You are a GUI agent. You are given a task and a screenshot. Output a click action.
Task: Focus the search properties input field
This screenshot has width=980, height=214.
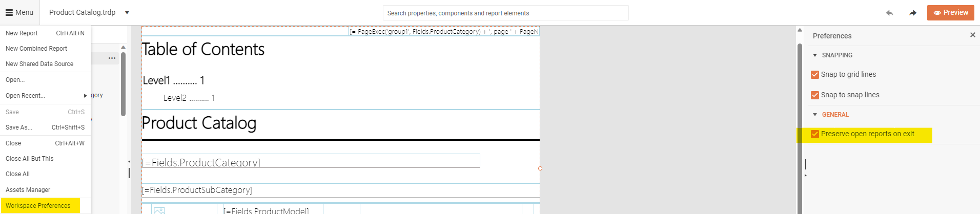(x=505, y=13)
